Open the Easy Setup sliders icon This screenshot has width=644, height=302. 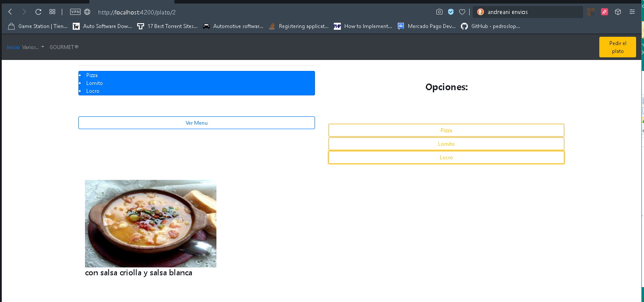(632, 12)
